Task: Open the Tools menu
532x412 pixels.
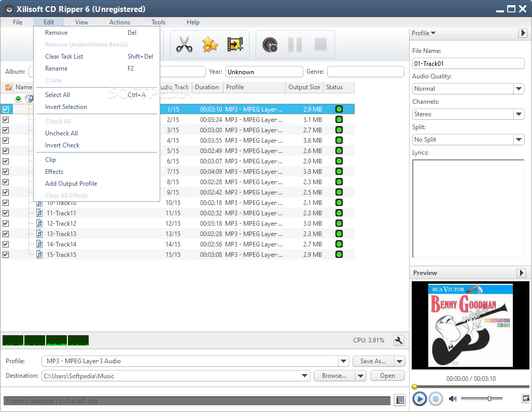Action: (158, 22)
